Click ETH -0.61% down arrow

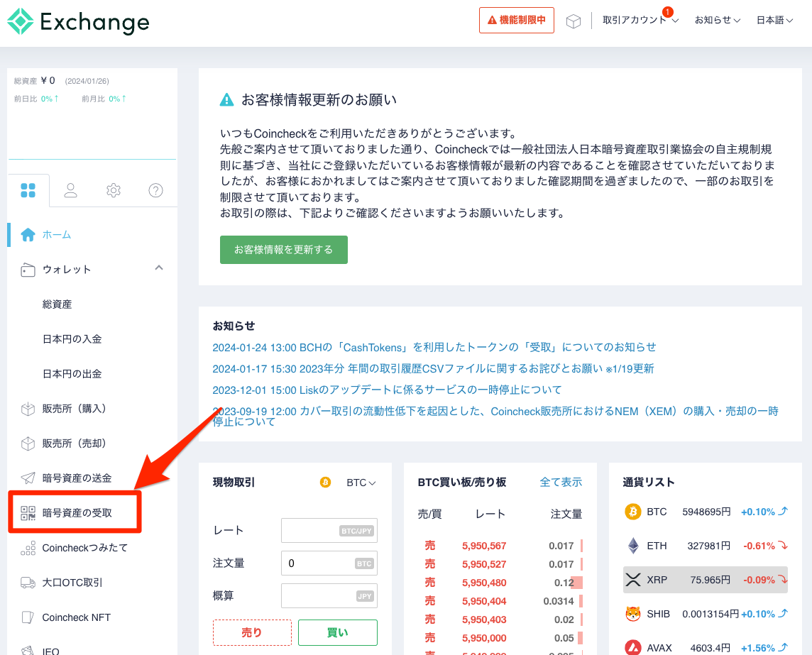click(783, 546)
